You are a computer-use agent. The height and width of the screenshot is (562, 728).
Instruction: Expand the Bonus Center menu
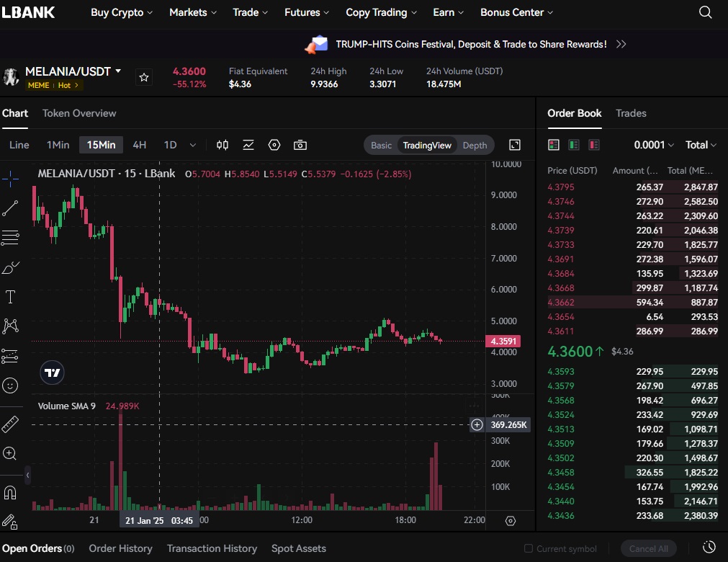click(517, 12)
